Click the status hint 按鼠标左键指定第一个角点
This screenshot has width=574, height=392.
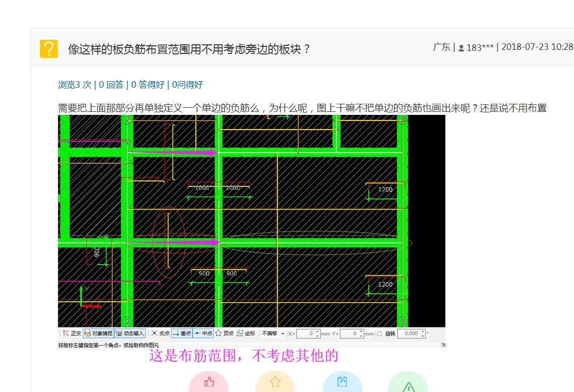(108, 345)
